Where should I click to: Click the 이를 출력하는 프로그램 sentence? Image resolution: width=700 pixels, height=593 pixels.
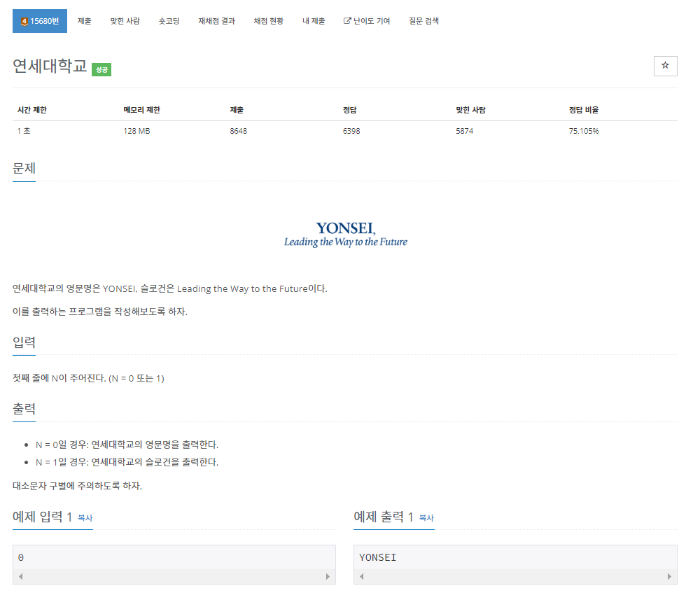point(100,312)
